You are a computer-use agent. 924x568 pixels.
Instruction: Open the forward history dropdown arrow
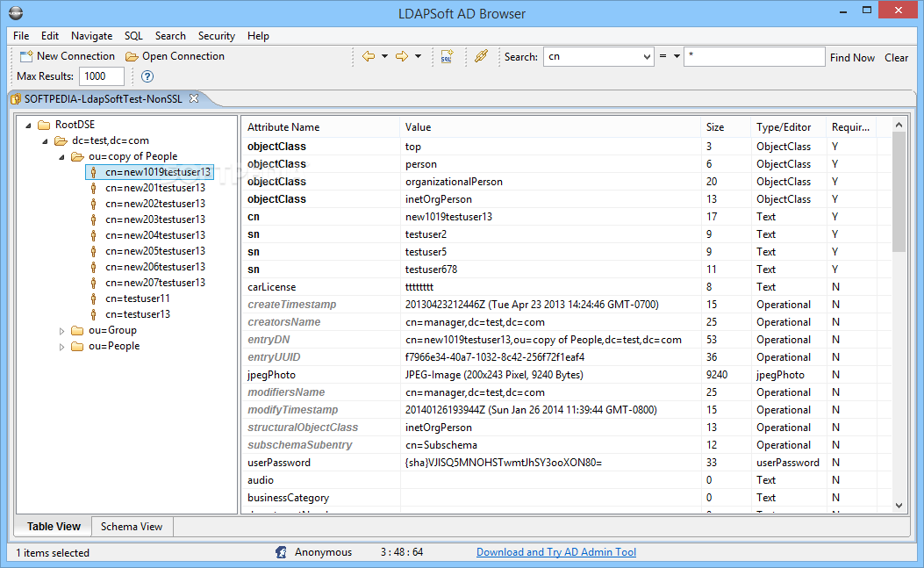418,56
